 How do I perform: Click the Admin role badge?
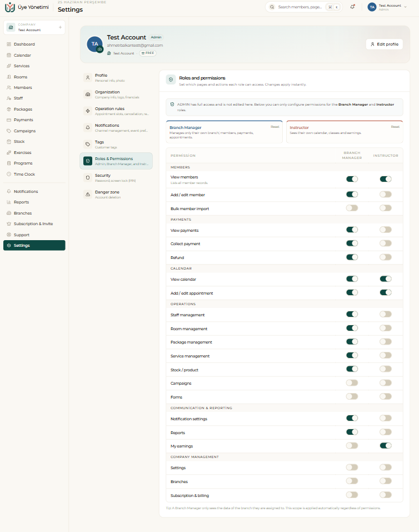(x=156, y=37)
